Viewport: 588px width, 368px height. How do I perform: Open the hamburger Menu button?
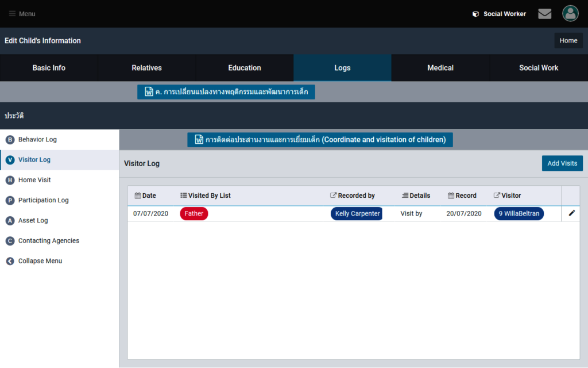tap(22, 14)
